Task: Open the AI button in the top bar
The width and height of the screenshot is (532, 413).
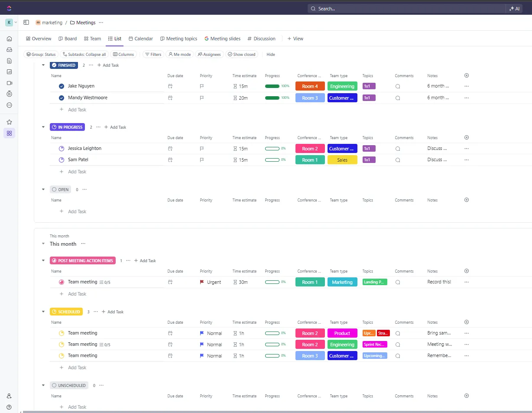Action: 514,9
